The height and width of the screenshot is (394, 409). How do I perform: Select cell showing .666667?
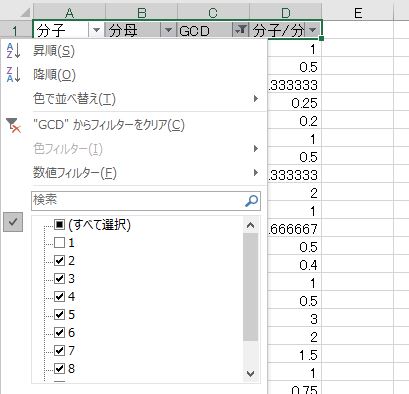click(294, 229)
